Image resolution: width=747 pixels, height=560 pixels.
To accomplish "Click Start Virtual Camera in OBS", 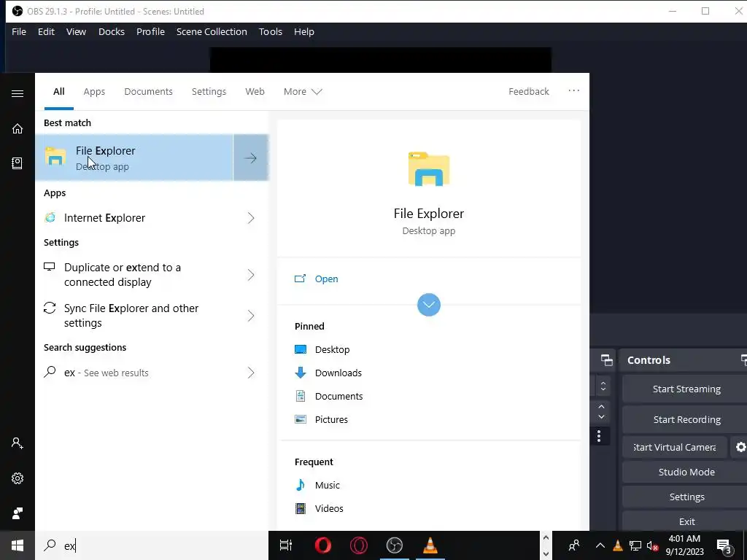I will coord(675,447).
